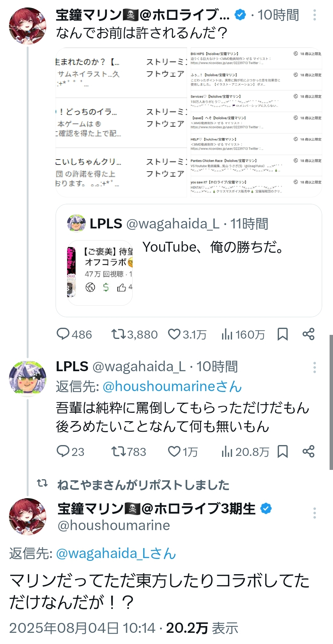Reply to LPLS tweet with 23 replies
This screenshot has height=644, width=333.
(63, 451)
